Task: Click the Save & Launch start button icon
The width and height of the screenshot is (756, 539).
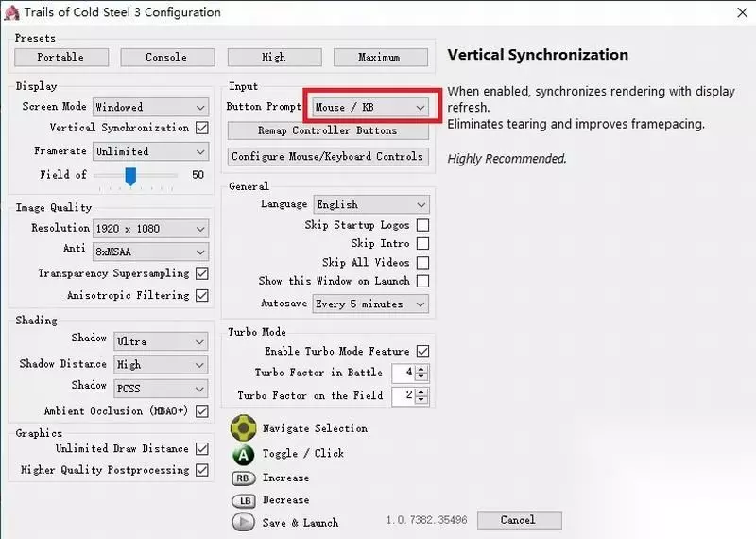Action: 244,522
